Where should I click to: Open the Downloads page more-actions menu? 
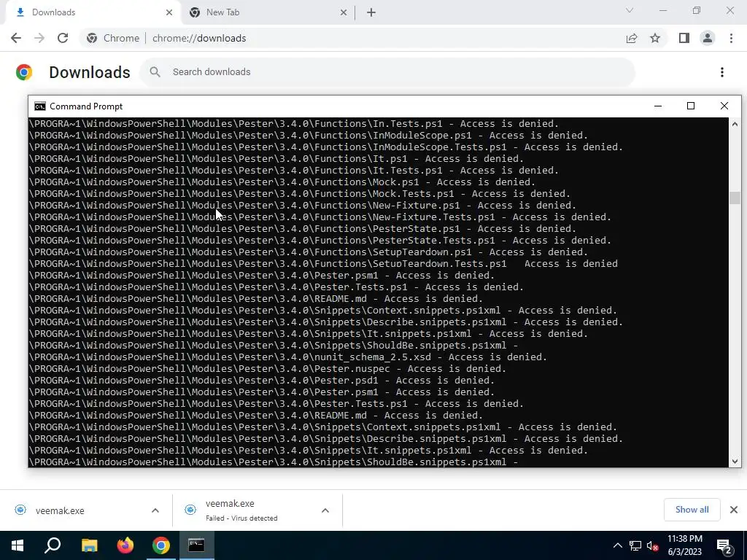[722, 72]
